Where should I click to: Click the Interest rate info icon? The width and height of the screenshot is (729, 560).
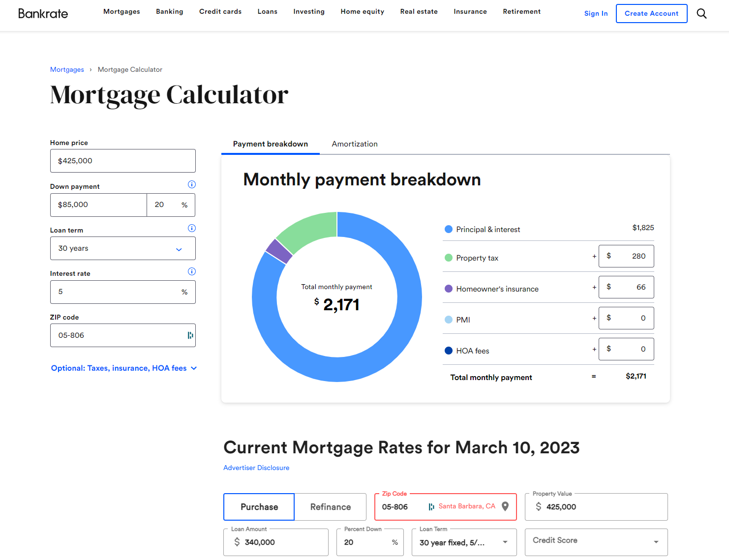pyautogui.click(x=192, y=271)
